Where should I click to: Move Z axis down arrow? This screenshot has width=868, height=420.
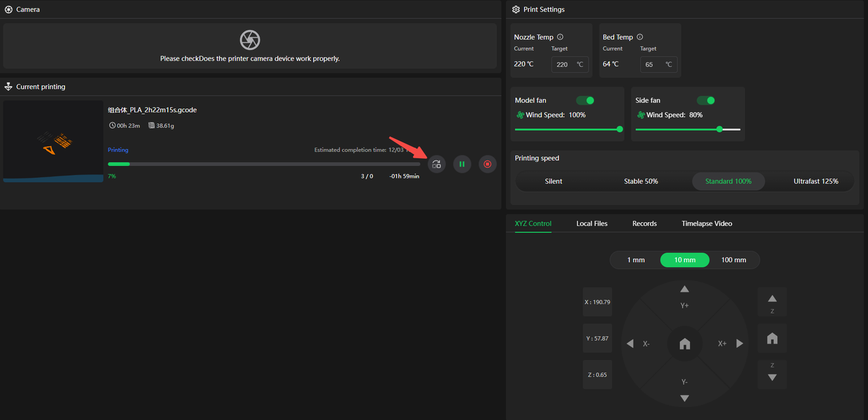tap(772, 377)
